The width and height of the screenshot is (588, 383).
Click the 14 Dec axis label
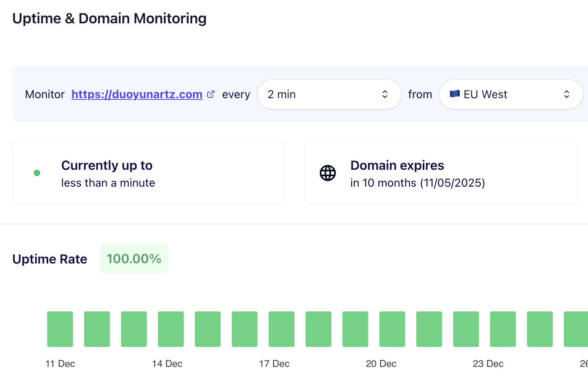pyautogui.click(x=167, y=364)
